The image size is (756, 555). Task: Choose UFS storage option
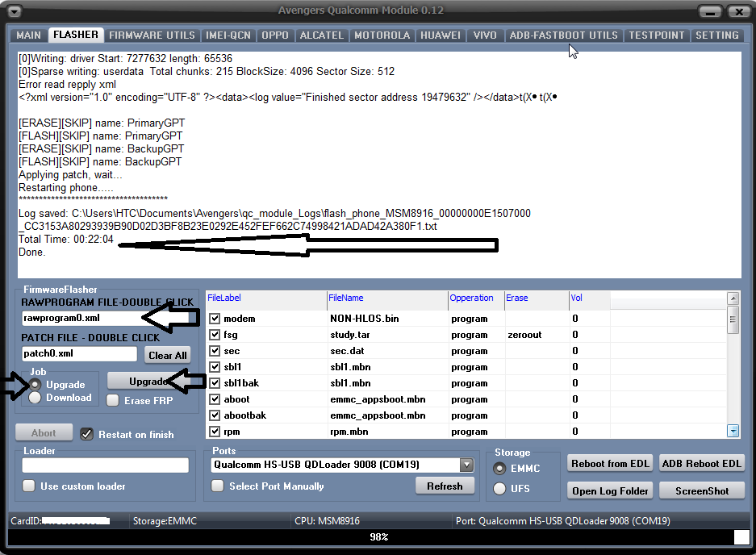pyautogui.click(x=500, y=489)
